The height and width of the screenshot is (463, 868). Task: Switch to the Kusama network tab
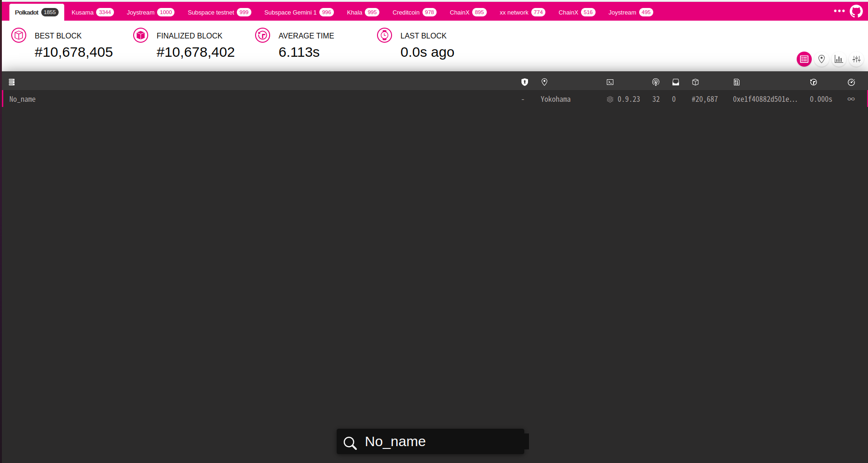click(x=92, y=12)
